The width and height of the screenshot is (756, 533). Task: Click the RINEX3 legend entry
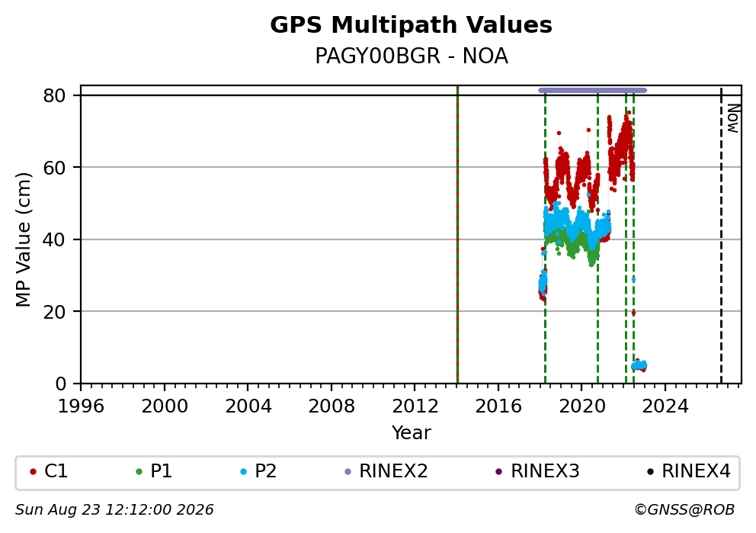click(537, 471)
